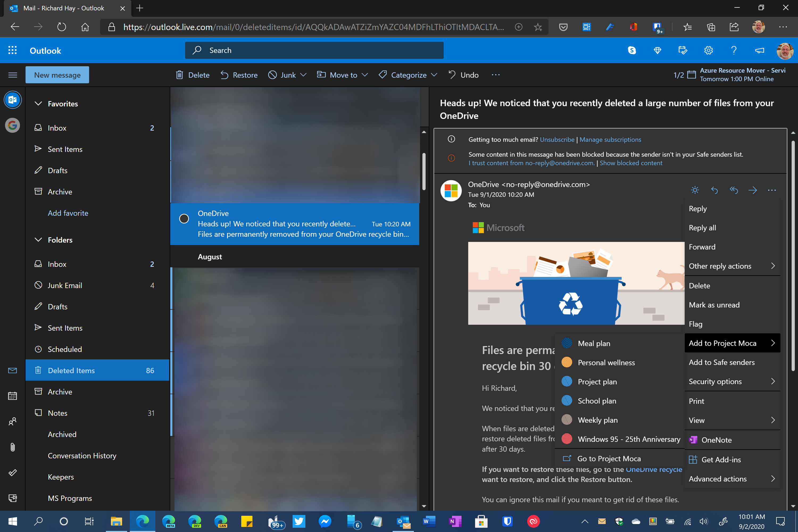Click the New message button
The image size is (798, 532).
click(57, 75)
